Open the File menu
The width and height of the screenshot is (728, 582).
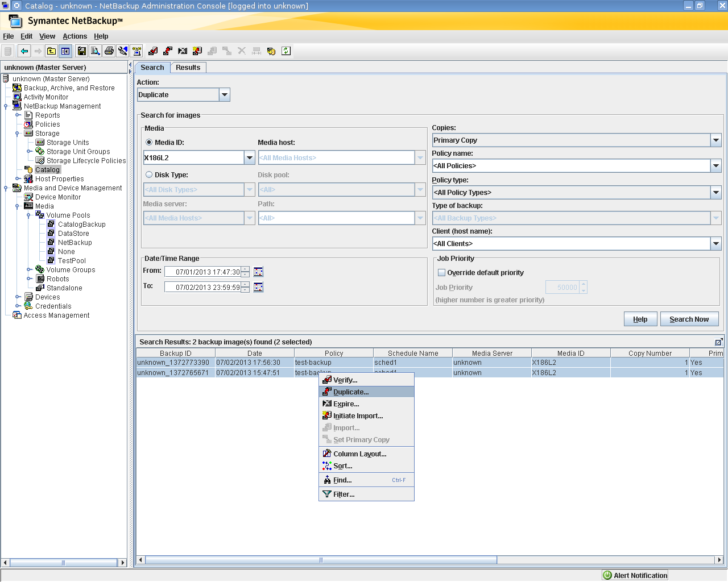point(9,36)
